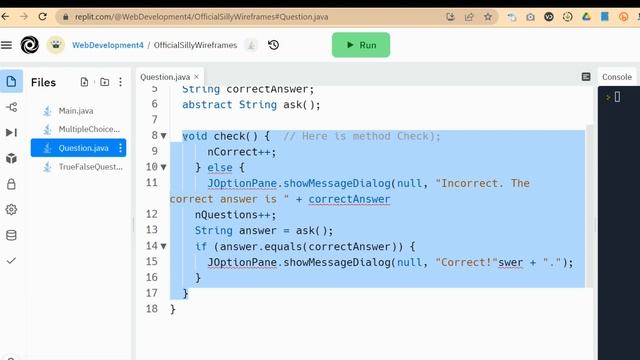Run the program
The width and height of the screenshot is (640, 360).
[361, 45]
